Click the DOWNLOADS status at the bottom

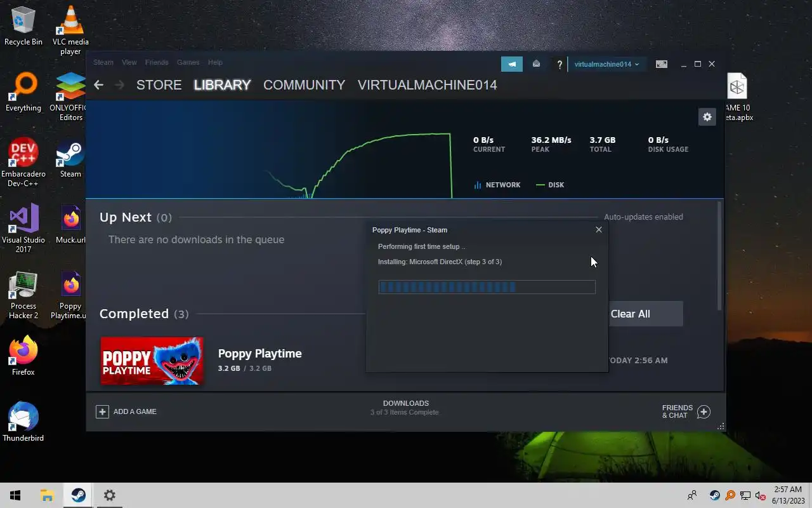click(x=405, y=408)
